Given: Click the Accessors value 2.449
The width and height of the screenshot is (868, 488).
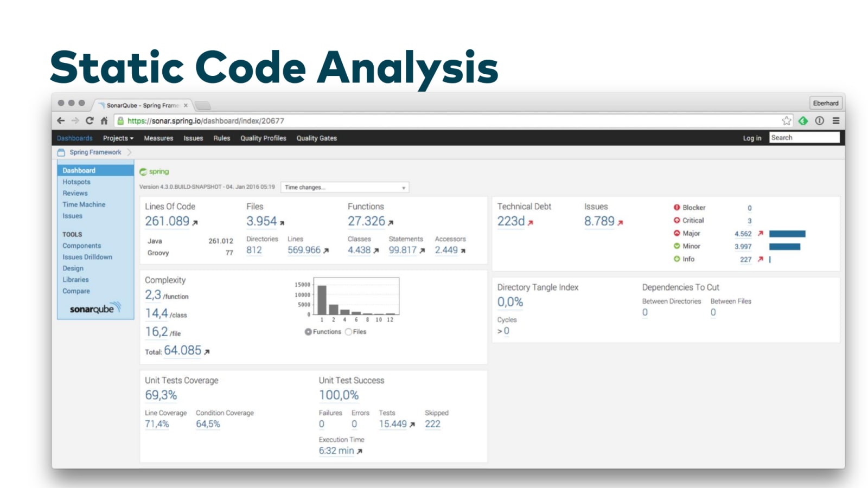Looking at the screenshot, I should coord(446,250).
